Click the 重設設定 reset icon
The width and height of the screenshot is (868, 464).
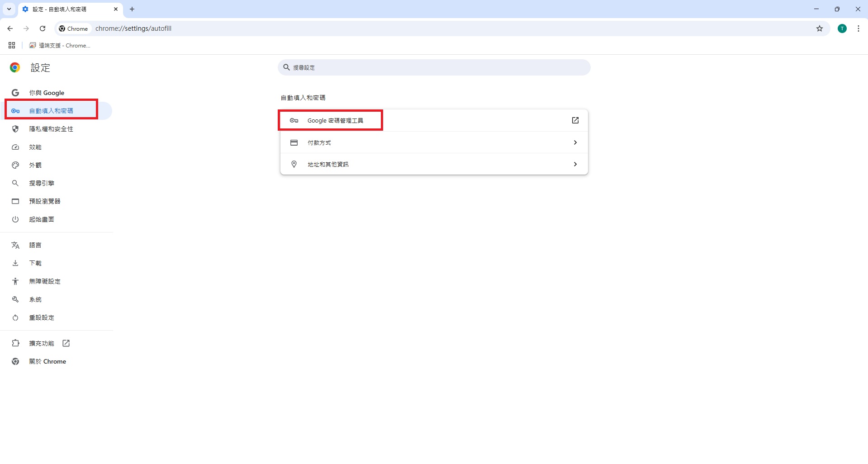click(x=15, y=317)
